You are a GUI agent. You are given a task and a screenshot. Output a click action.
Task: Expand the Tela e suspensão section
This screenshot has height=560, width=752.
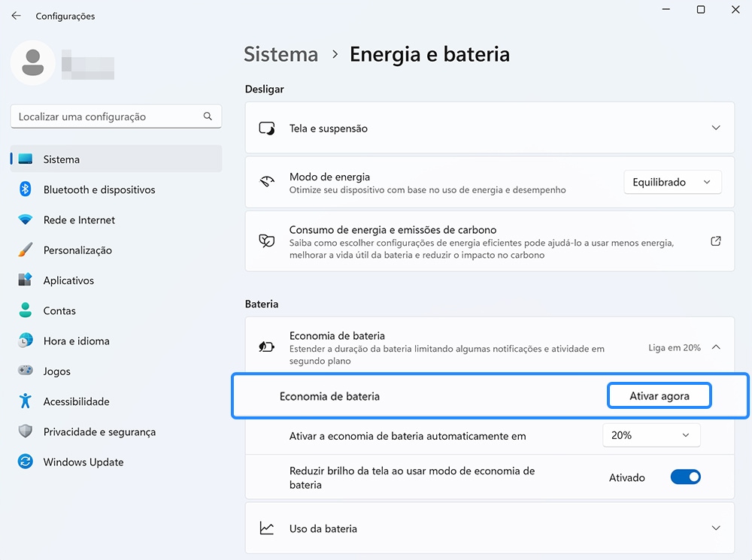point(714,128)
